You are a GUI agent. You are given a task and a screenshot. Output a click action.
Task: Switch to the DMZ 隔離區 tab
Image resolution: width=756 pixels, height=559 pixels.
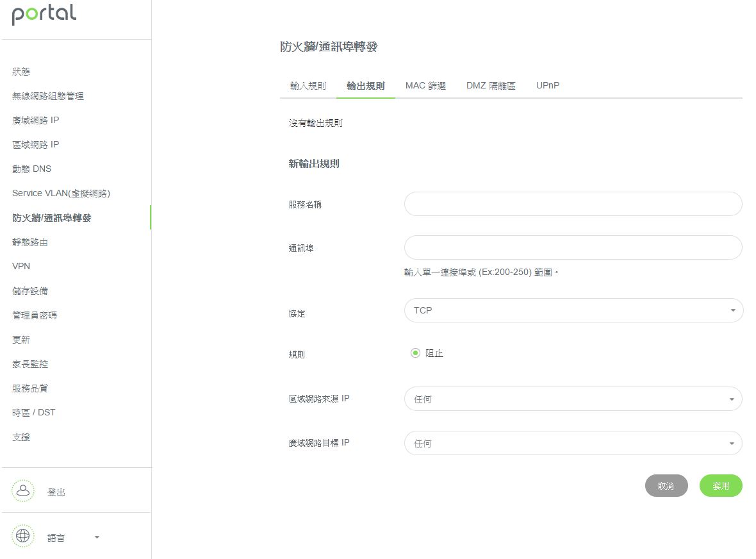(491, 86)
